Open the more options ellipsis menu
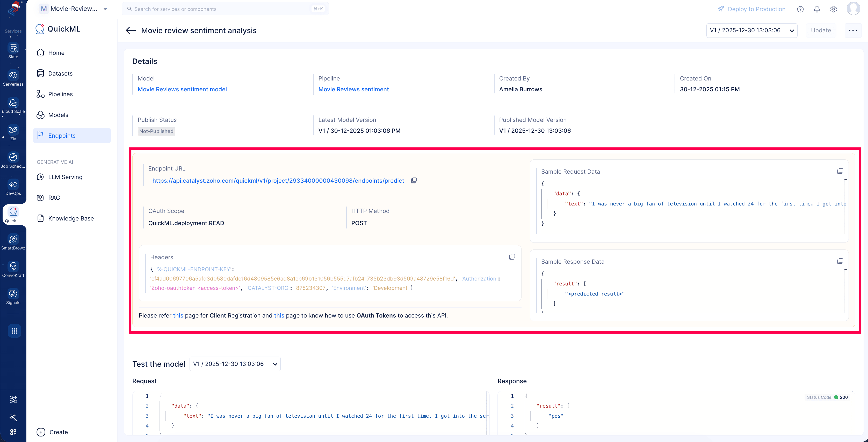 pyautogui.click(x=853, y=30)
